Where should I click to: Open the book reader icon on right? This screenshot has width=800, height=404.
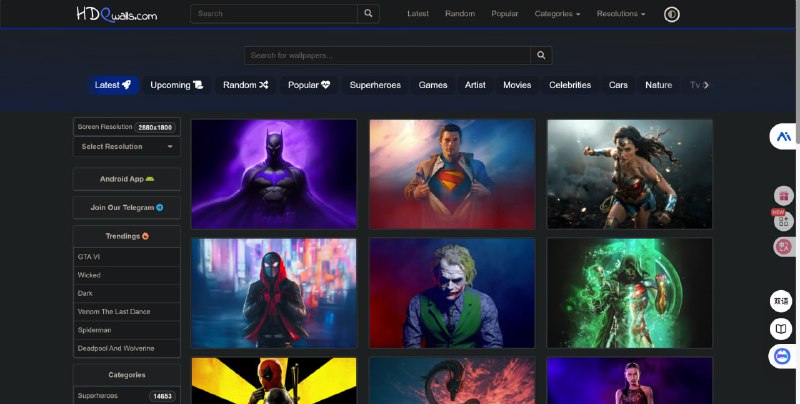pyautogui.click(x=783, y=329)
